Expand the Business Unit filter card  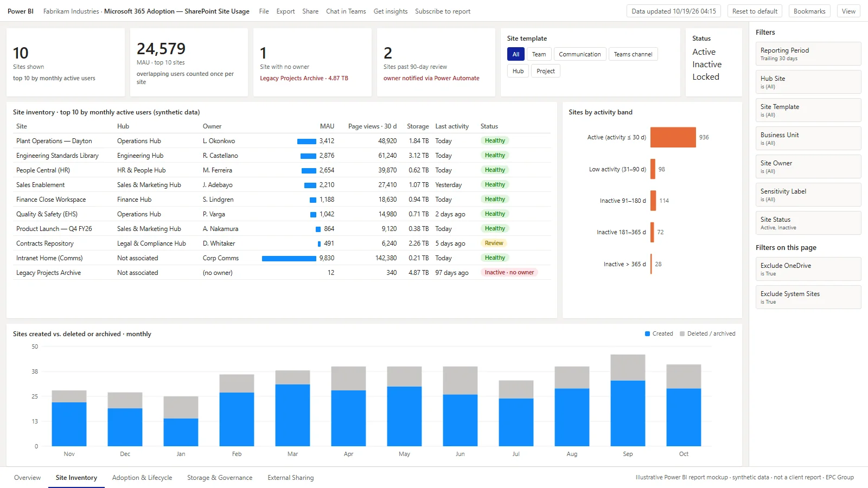[808, 138]
